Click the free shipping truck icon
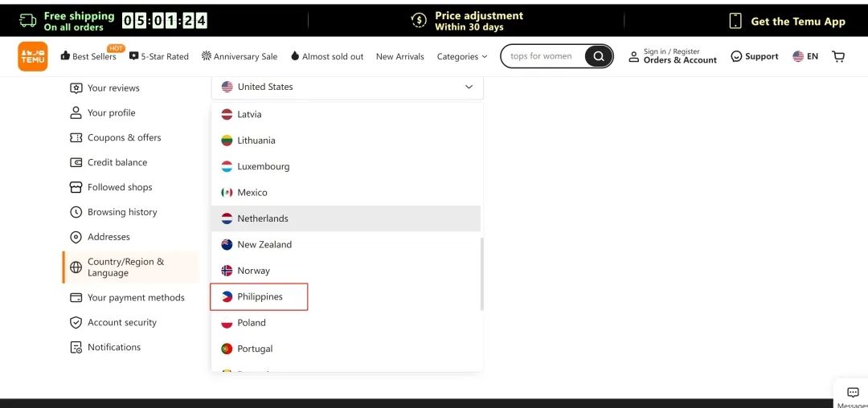The image size is (868, 408). click(27, 21)
